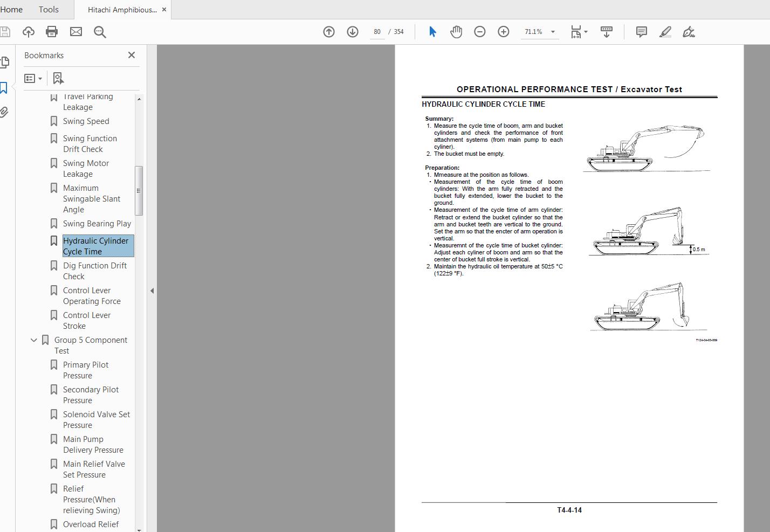Open Control Lever Operating Force bookmark

click(92, 296)
